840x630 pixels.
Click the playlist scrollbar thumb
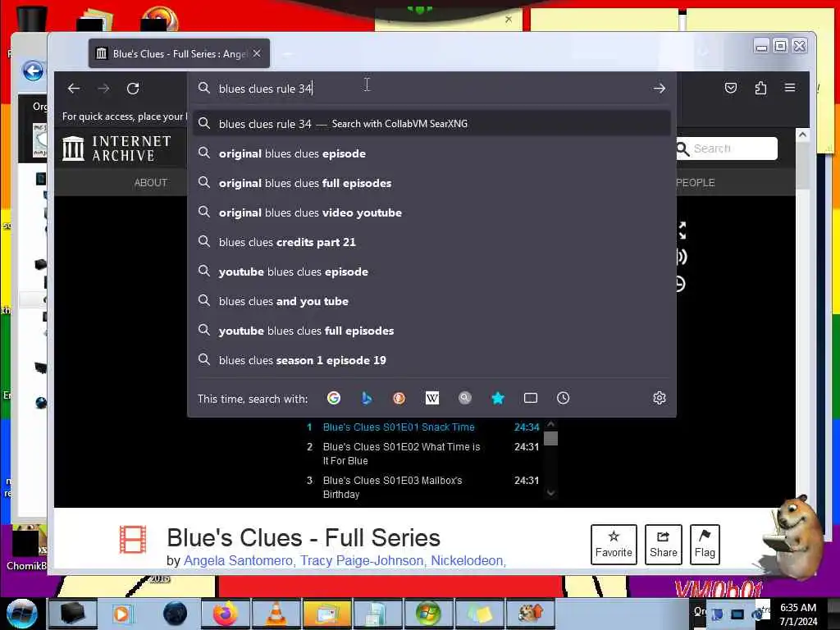(x=550, y=439)
